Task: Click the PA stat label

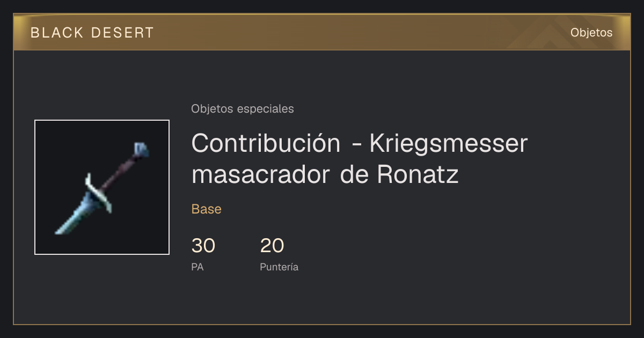Action: pos(197,267)
